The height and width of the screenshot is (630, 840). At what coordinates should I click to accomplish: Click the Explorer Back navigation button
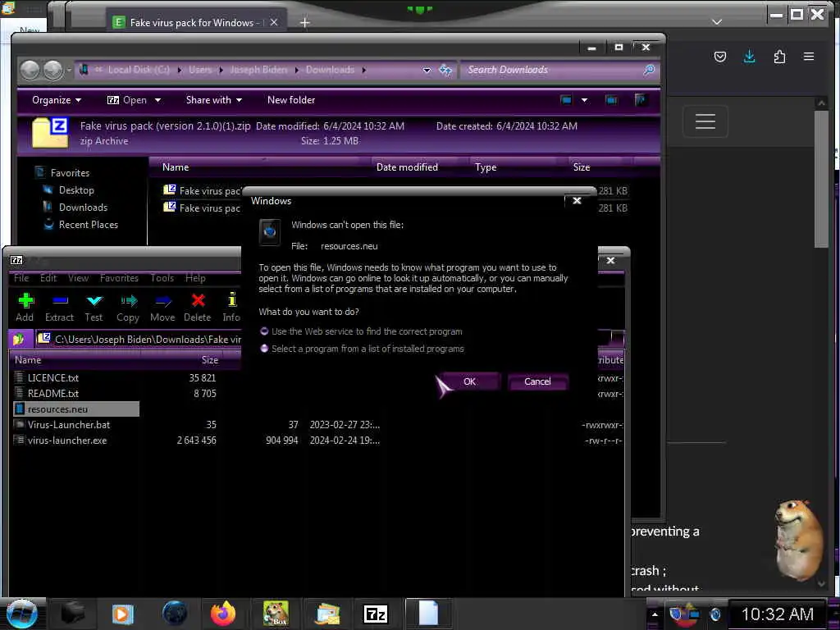(x=30, y=71)
